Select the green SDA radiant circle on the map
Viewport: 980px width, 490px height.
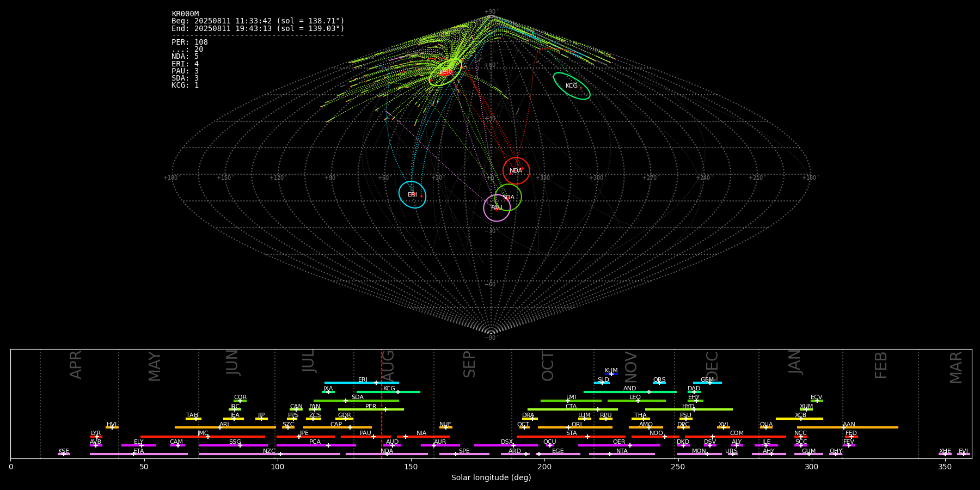508,197
